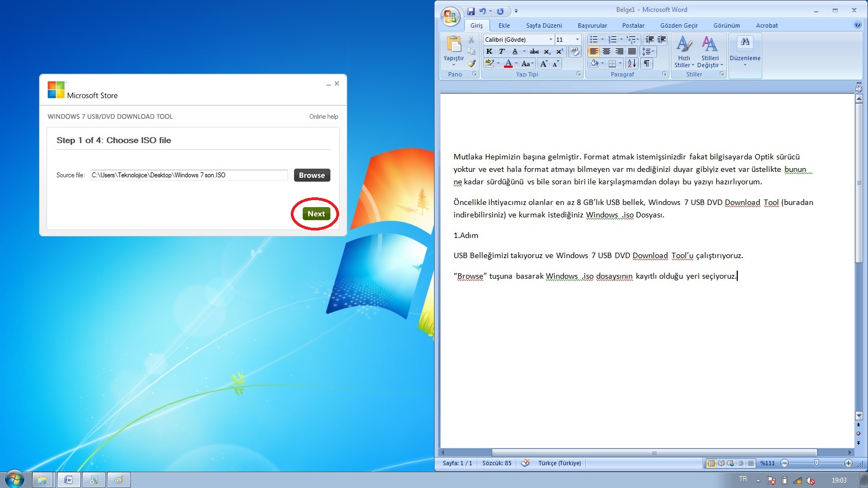Viewport: 868px width, 488px height.
Task: Toggle left text alignment
Action: click(x=594, y=52)
